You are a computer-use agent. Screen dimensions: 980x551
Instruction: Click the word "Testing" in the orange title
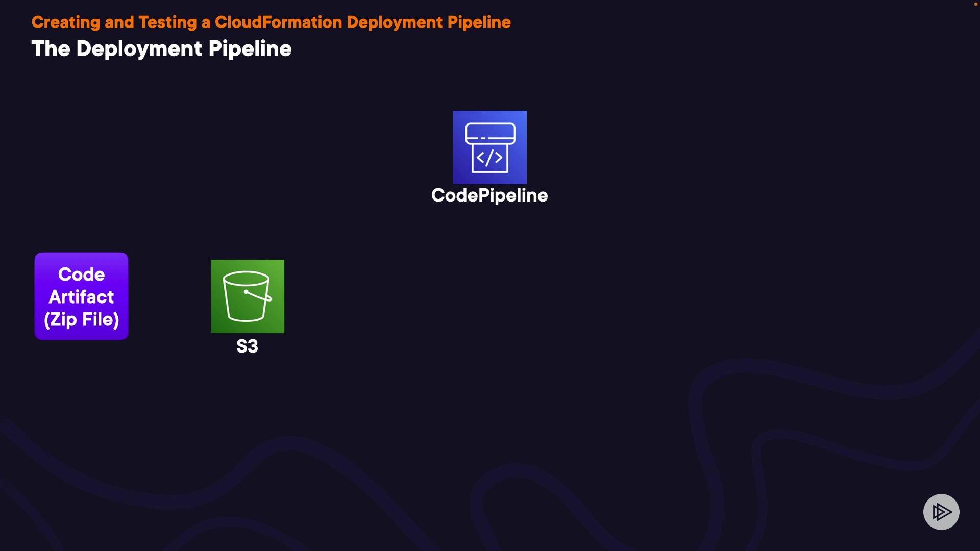click(167, 22)
